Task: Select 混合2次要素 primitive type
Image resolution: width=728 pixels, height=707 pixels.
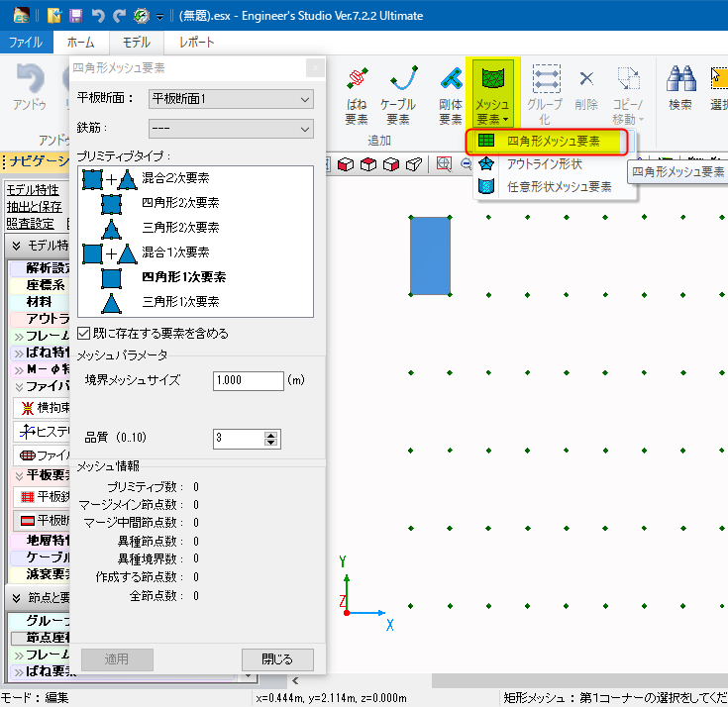Action: click(x=195, y=178)
